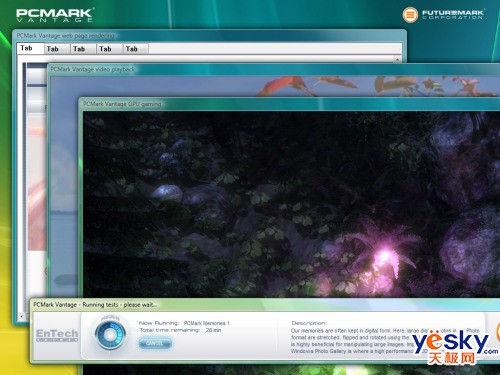Click the EnTech logo in the running tests dialog
This screenshot has height=375, width=500.
coord(57,335)
